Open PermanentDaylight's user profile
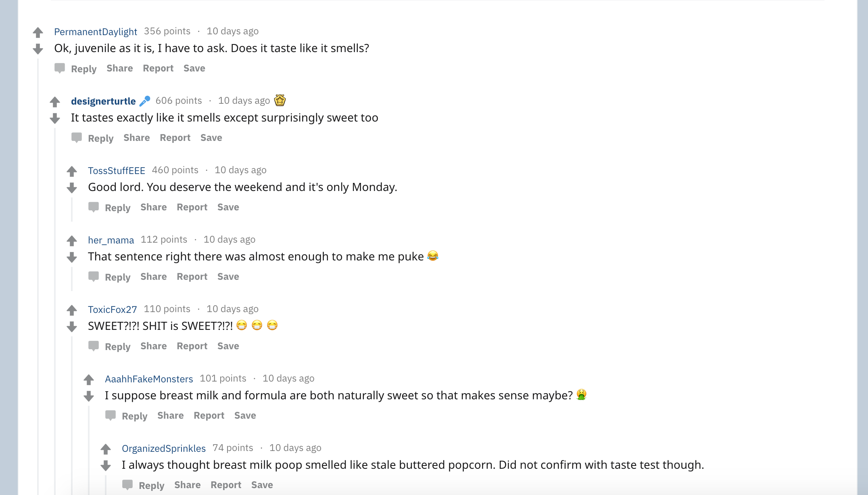868x495 pixels. (x=96, y=31)
